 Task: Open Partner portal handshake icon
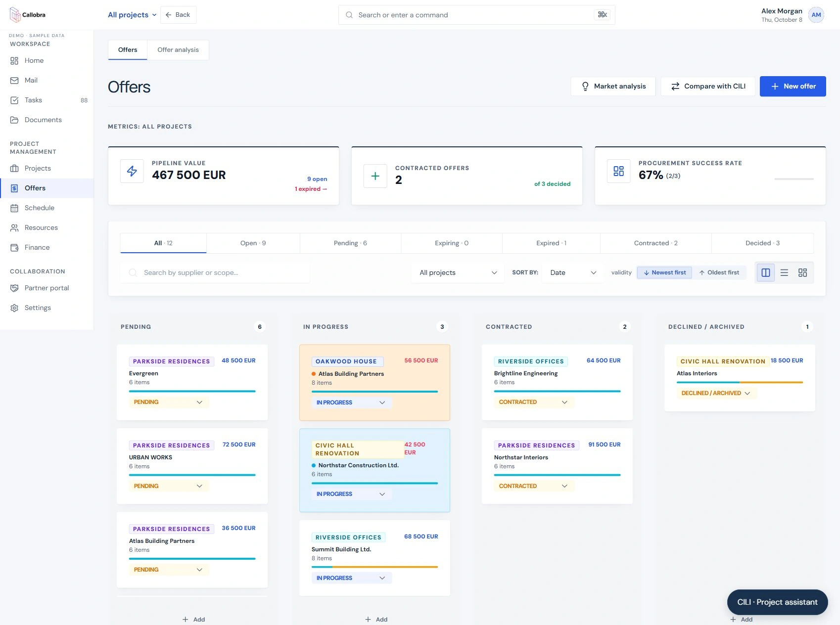coord(14,288)
